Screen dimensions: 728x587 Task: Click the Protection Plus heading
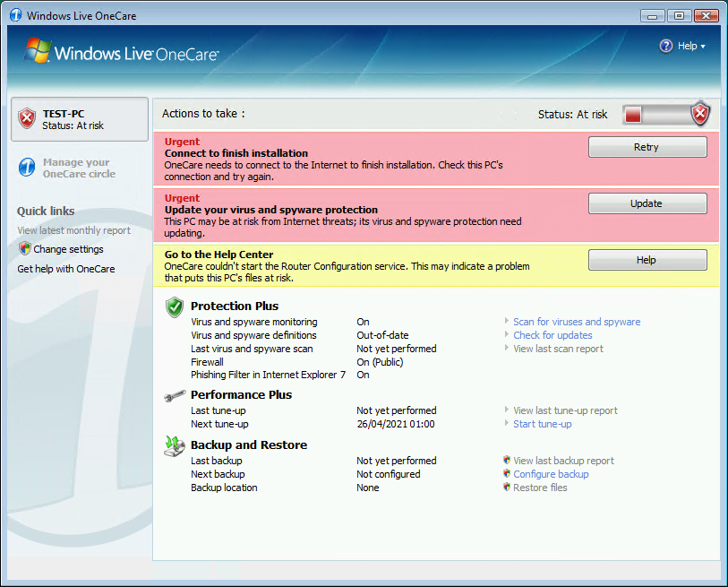point(235,306)
